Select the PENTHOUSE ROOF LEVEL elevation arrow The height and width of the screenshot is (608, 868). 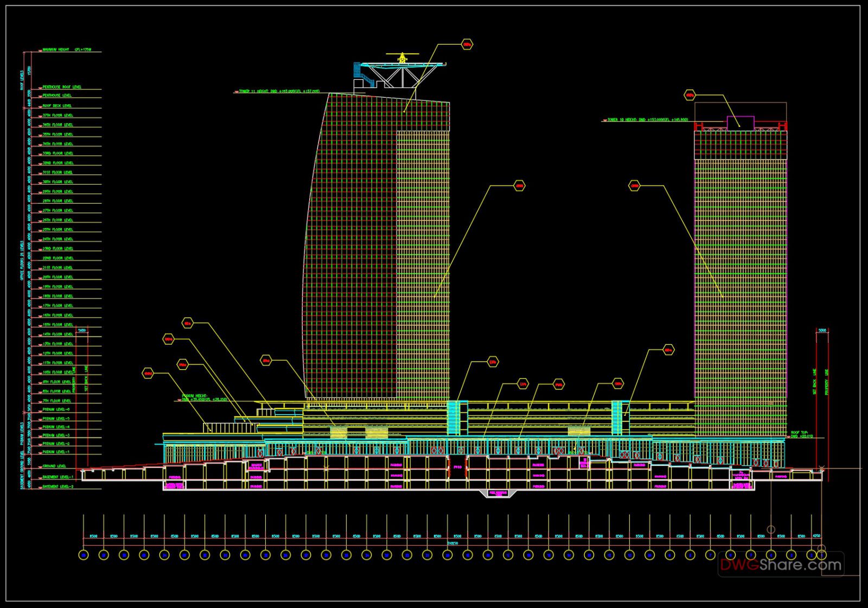pos(40,88)
